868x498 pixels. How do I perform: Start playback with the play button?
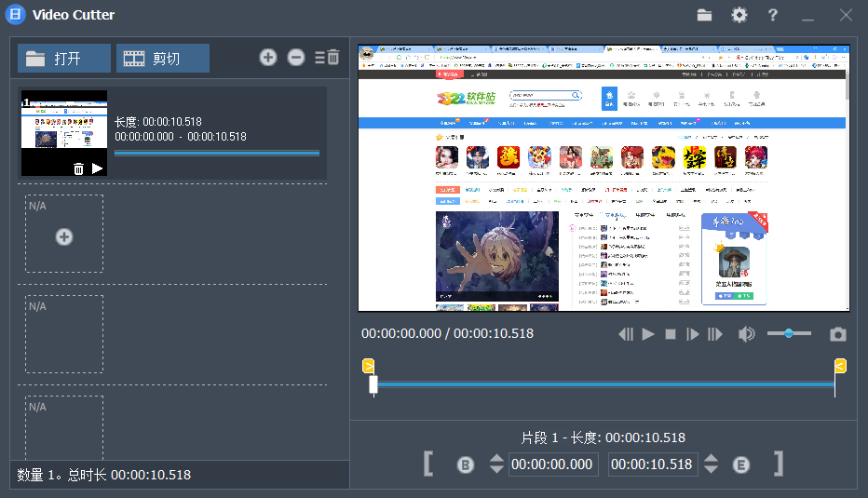648,334
